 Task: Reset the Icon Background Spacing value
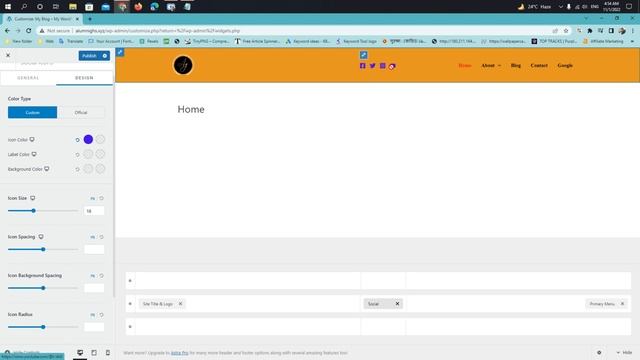[102, 276]
